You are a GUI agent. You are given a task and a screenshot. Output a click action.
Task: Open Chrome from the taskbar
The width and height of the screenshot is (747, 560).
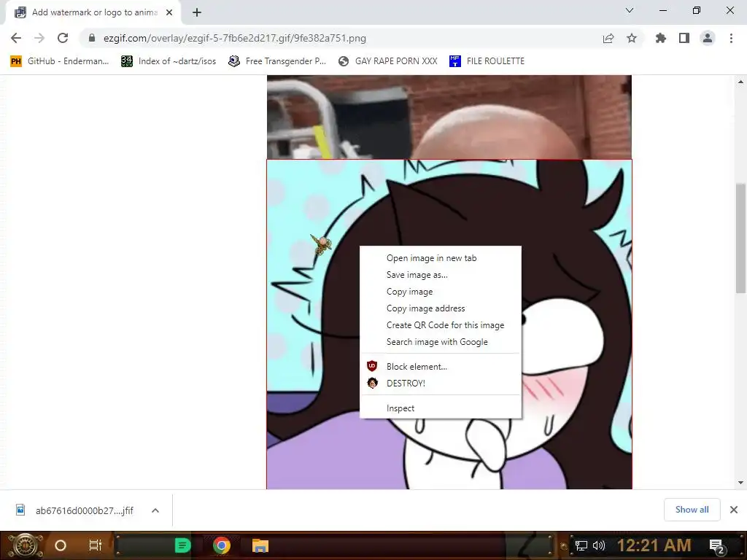222,545
